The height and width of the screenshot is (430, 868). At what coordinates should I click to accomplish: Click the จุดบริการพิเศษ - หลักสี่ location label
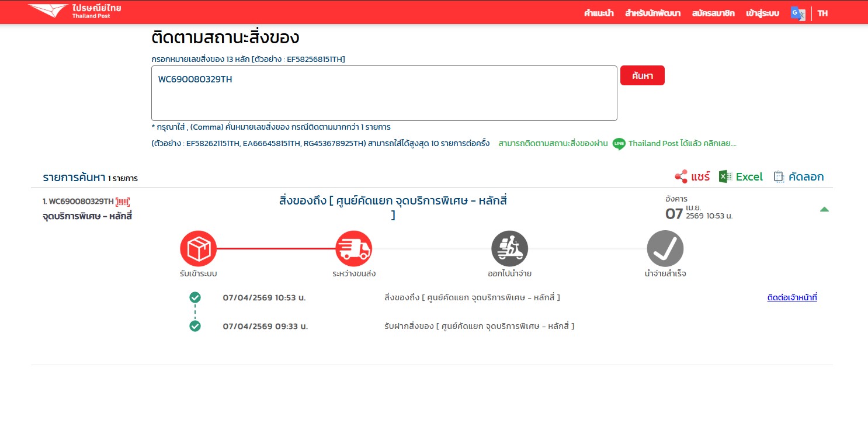[x=88, y=217]
